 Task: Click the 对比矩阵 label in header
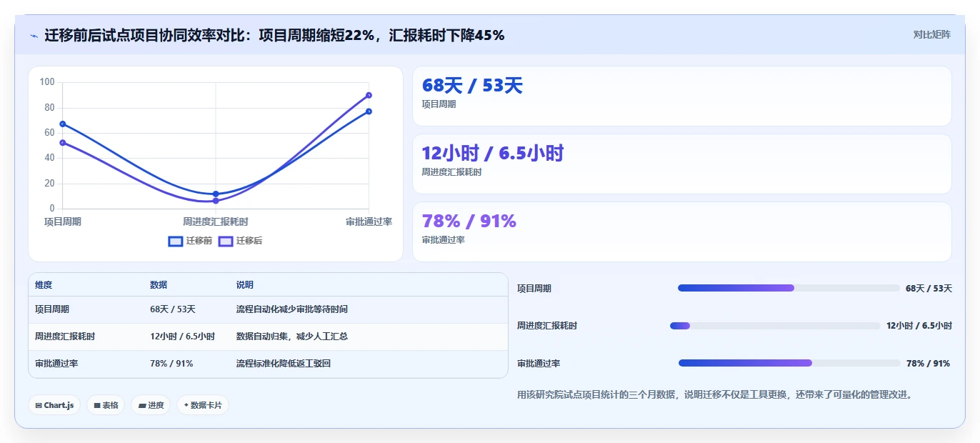(x=932, y=34)
